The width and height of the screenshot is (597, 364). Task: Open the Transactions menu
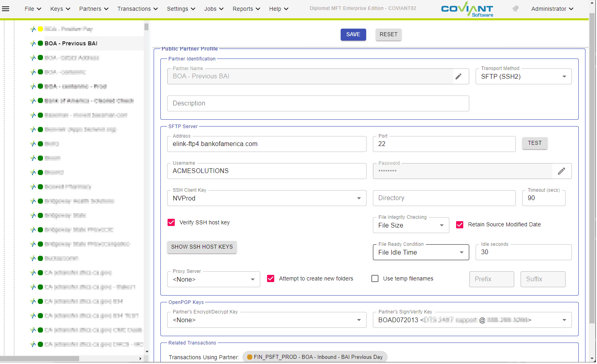pyautogui.click(x=137, y=9)
